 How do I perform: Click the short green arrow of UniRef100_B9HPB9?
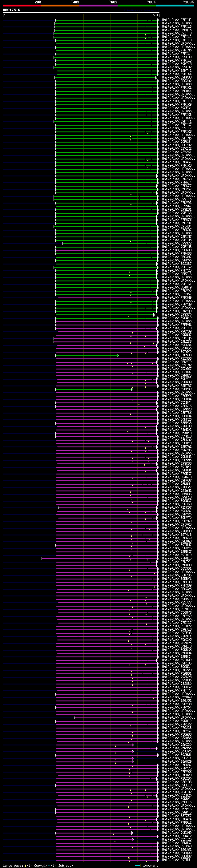(94, 389)
